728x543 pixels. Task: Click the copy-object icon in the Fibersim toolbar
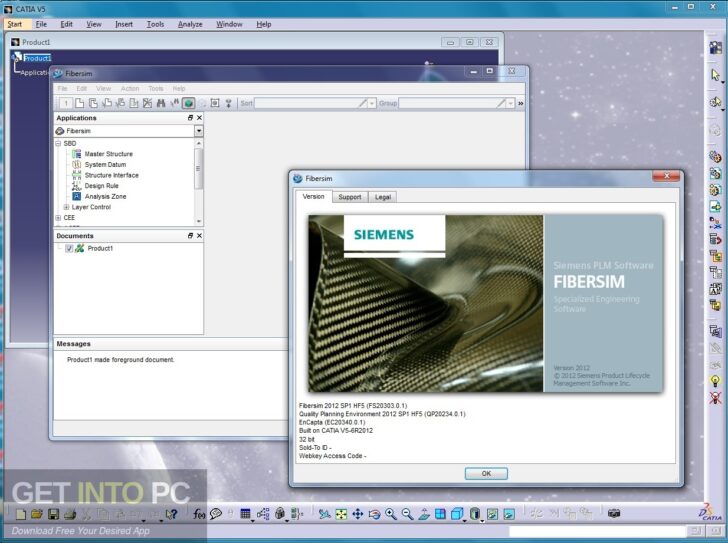pos(93,103)
